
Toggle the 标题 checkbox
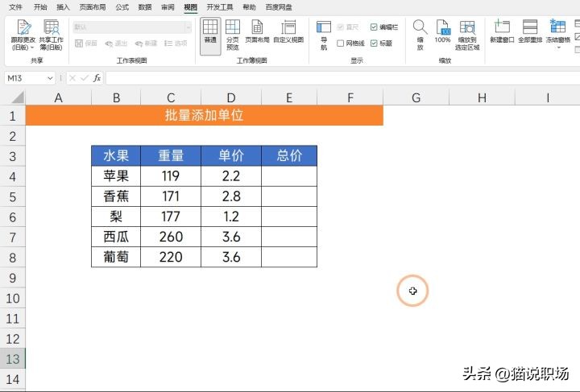tap(374, 43)
